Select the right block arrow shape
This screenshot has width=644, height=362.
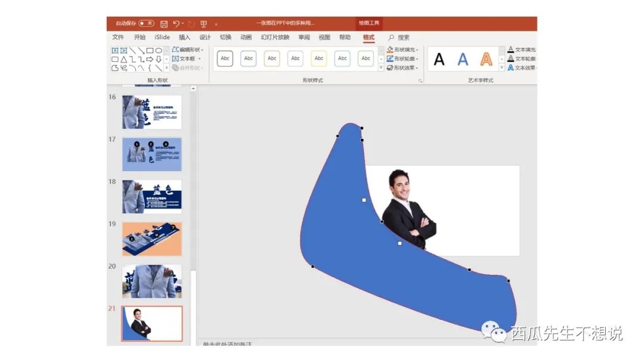(x=150, y=59)
